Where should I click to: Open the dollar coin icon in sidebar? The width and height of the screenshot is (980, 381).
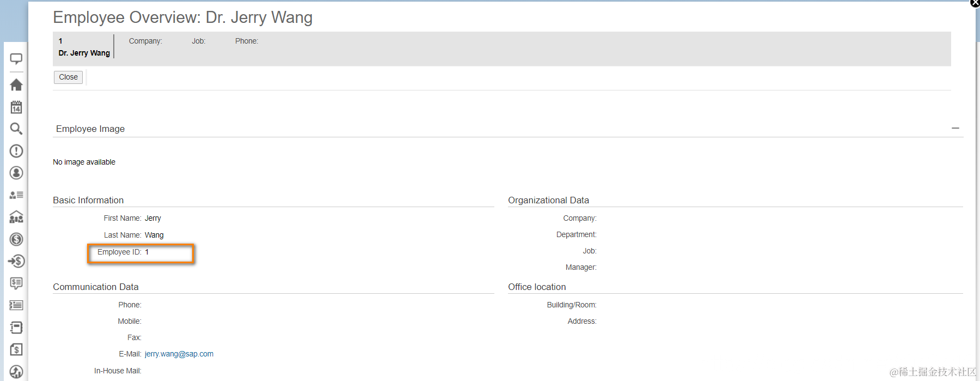click(16, 239)
